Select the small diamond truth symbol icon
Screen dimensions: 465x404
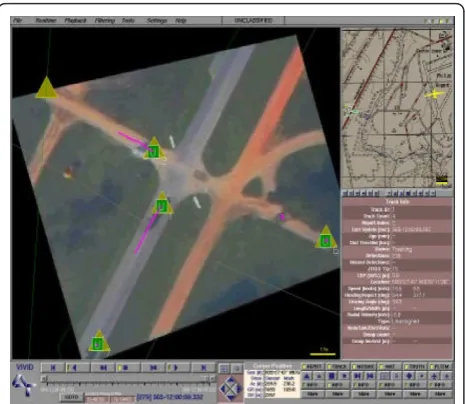[x=422, y=376]
